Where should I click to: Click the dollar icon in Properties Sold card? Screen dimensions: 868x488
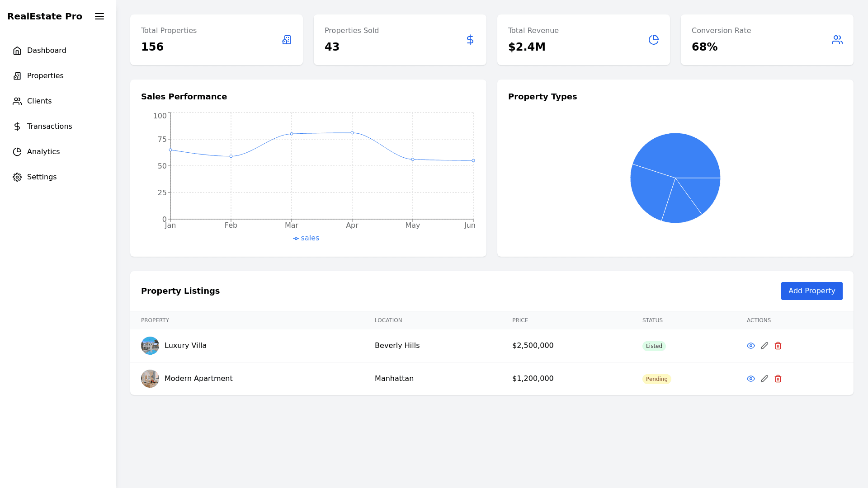(470, 40)
